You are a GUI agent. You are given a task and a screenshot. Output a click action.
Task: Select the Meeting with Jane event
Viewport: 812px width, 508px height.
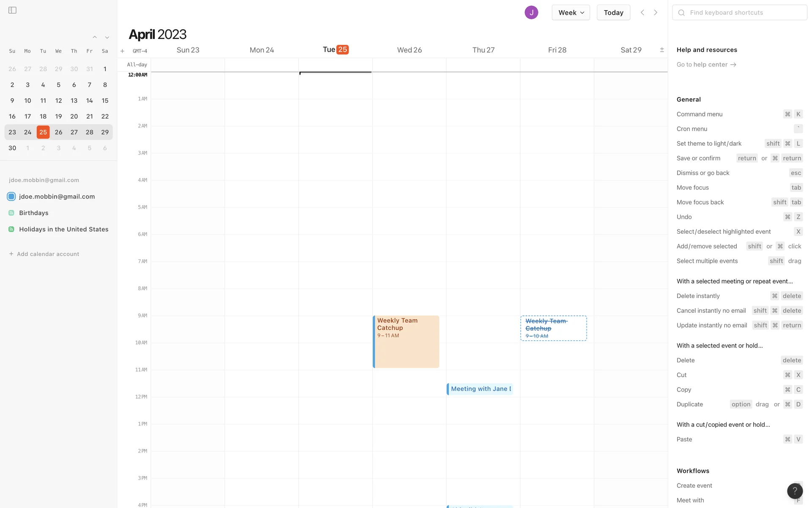tap(480, 389)
